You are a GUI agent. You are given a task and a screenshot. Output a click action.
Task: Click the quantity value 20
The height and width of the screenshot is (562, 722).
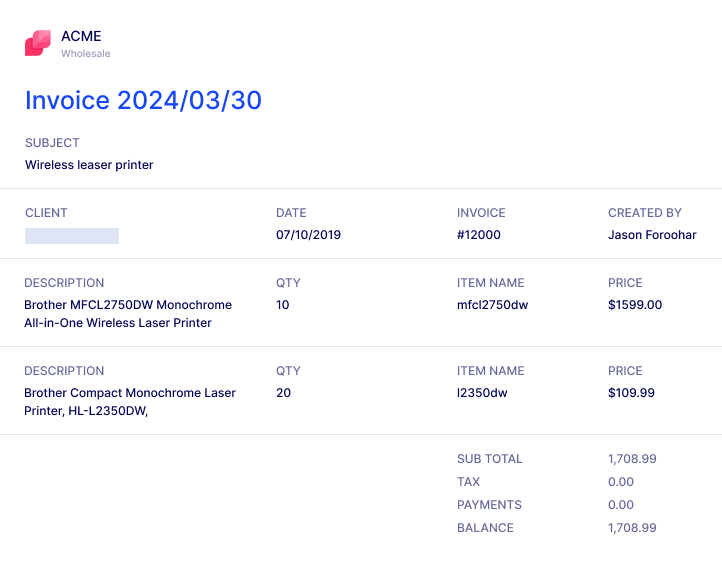[284, 393]
